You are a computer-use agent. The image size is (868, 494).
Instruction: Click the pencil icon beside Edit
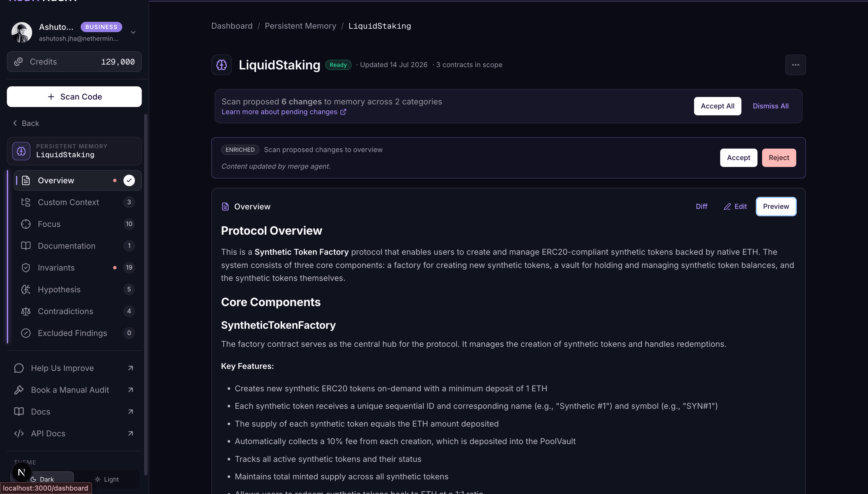coord(727,207)
